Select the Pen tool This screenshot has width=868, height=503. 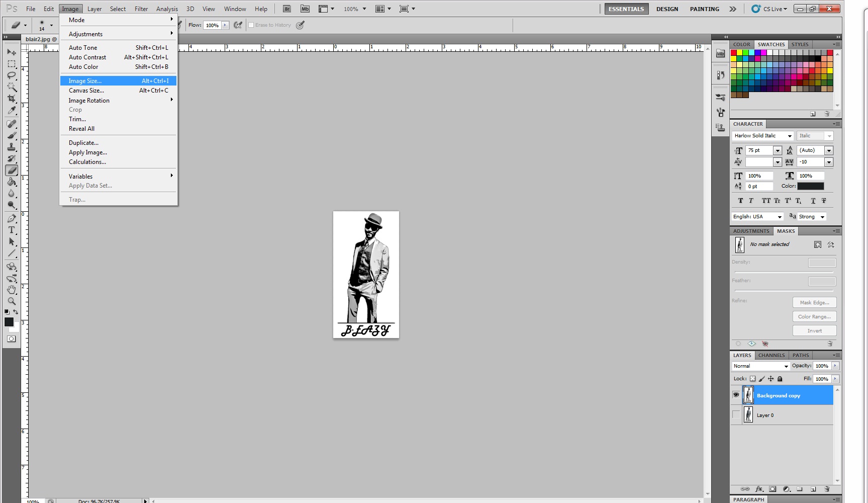(x=12, y=218)
